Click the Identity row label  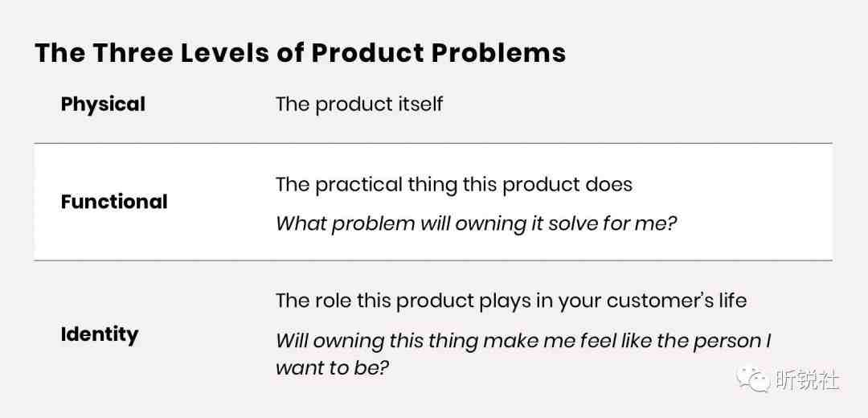coord(99,335)
